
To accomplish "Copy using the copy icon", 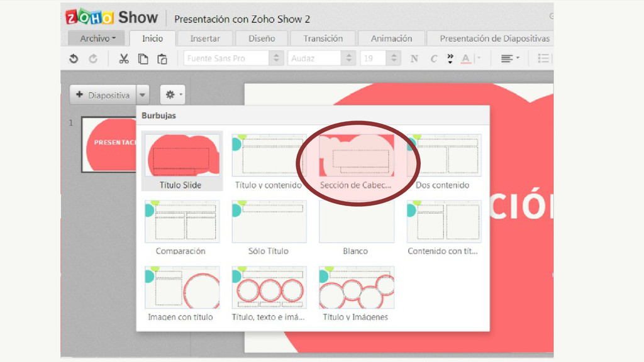I will point(143,58).
